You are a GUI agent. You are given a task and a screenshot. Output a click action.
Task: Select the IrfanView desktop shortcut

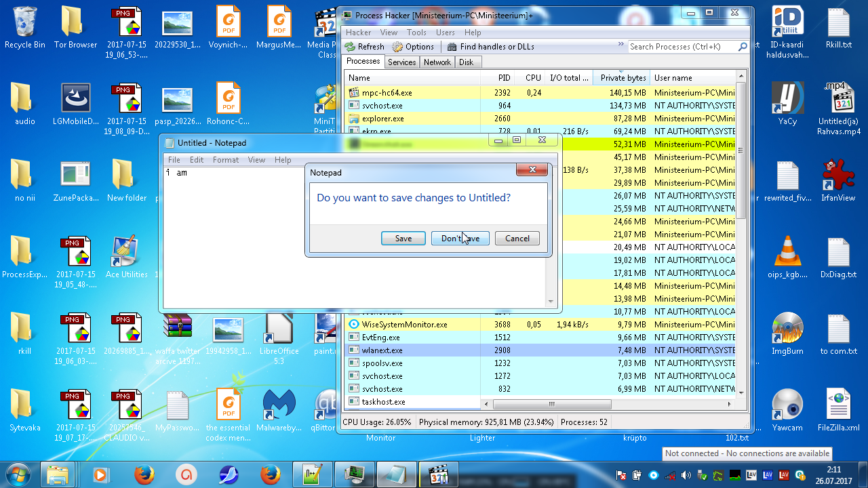click(x=838, y=181)
